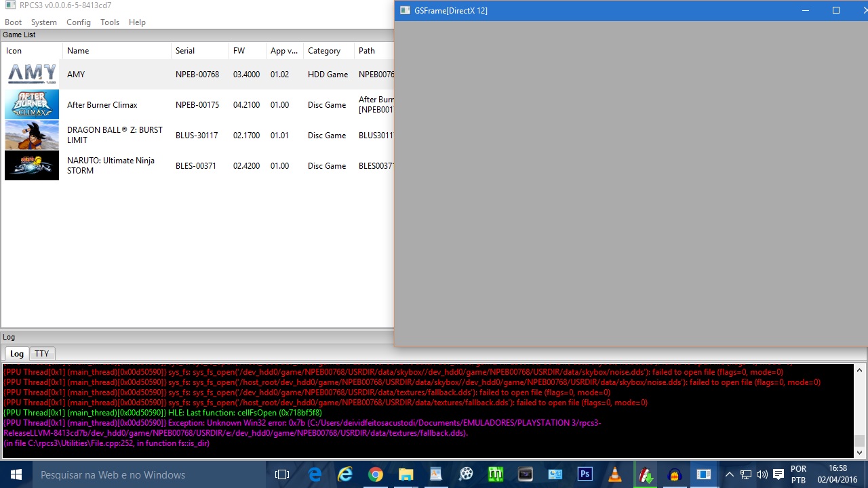This screenshot has height=488, width=868.
Task: Click the Naruto Ultimate Ninja Storm icon
Action: click(32, 165)
